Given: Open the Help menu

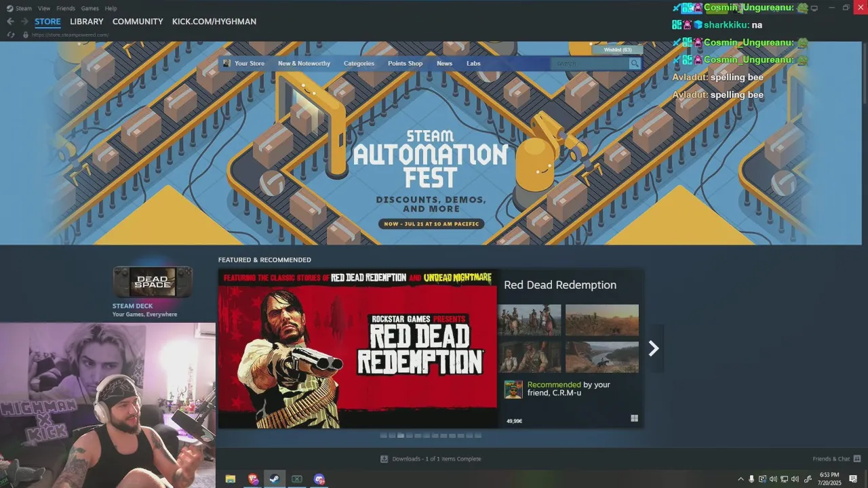Looking at the screenshot, I should 111,8.
